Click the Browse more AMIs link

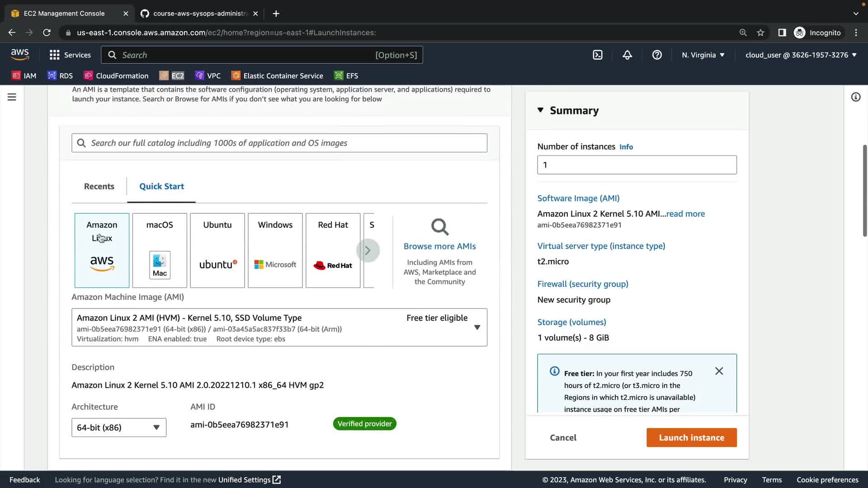click(439, 246)
